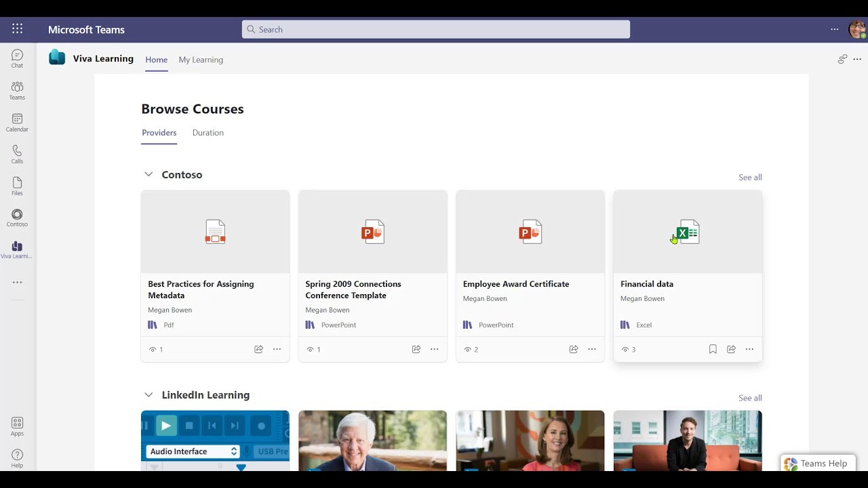The height and width of the screenshot is (488, 868).
Task: Click See all for Contoso courses
Action: [750, 177]
